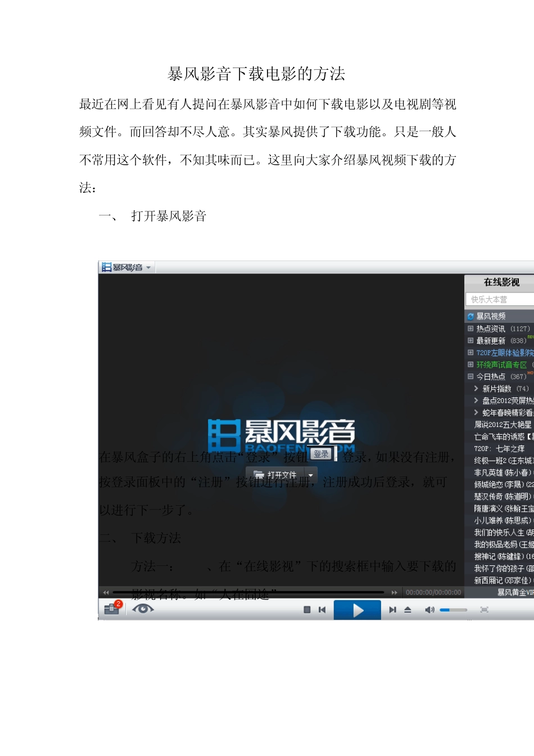Open the 亡命飞车的诱惑 video entry
The height and width of the screenshot is (756, 534).
click(504, 436)
